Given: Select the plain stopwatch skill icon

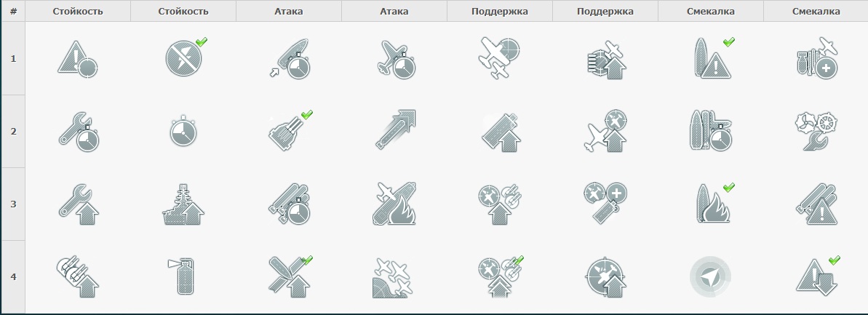Looking at the screenshot, I should click(183, 132).
